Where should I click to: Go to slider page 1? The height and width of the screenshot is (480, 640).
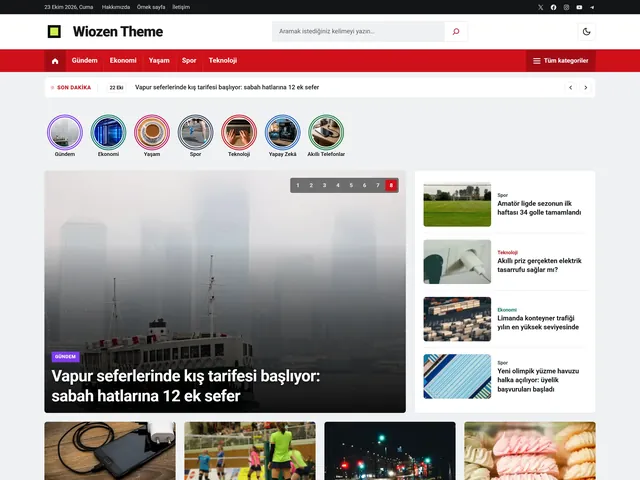pos(298,185)
